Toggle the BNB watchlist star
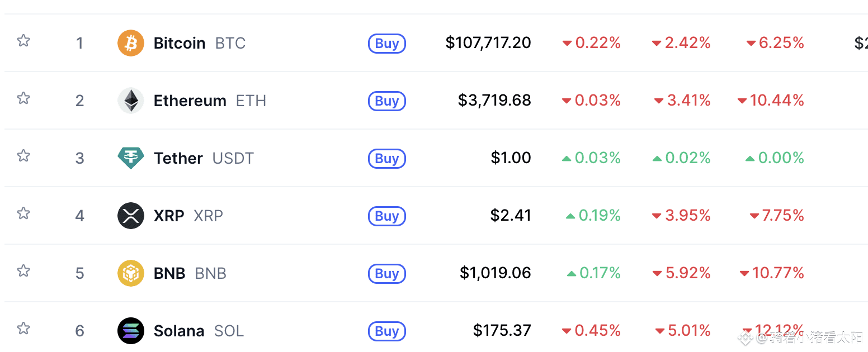The image size is (868, 352). [23, 271]
